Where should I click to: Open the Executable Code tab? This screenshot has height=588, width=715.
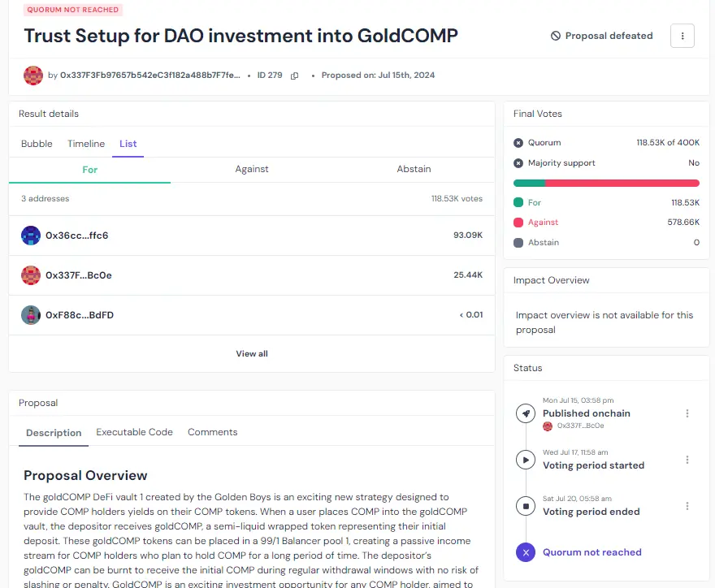tap(134, 432)
